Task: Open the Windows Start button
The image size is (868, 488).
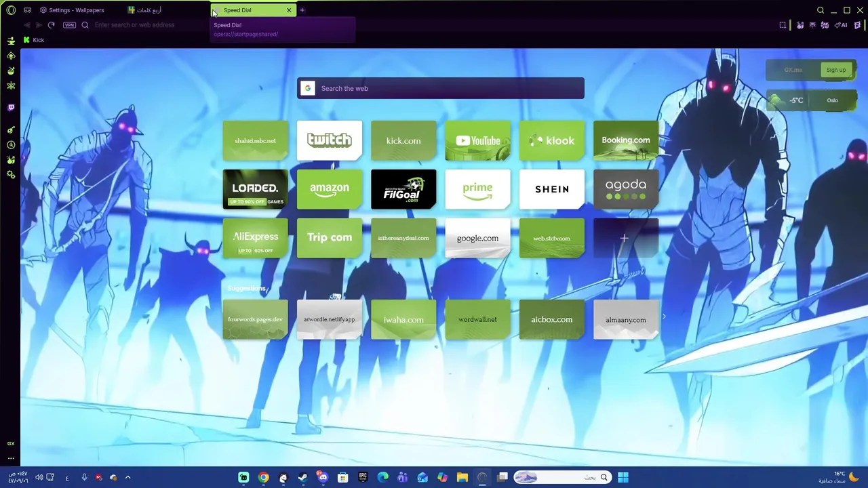Action: [623, 478]
